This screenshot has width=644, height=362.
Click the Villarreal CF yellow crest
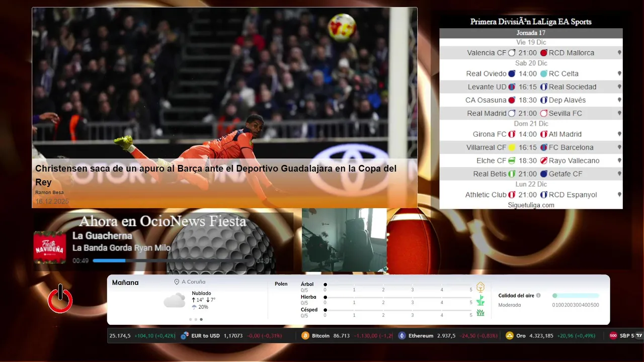coord(512,147)
